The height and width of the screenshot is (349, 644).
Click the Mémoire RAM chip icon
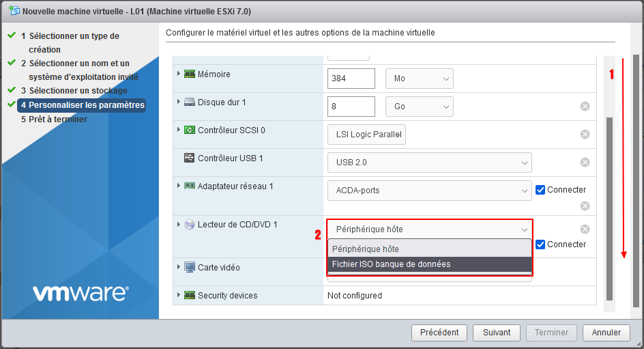[x=190, y=74]
